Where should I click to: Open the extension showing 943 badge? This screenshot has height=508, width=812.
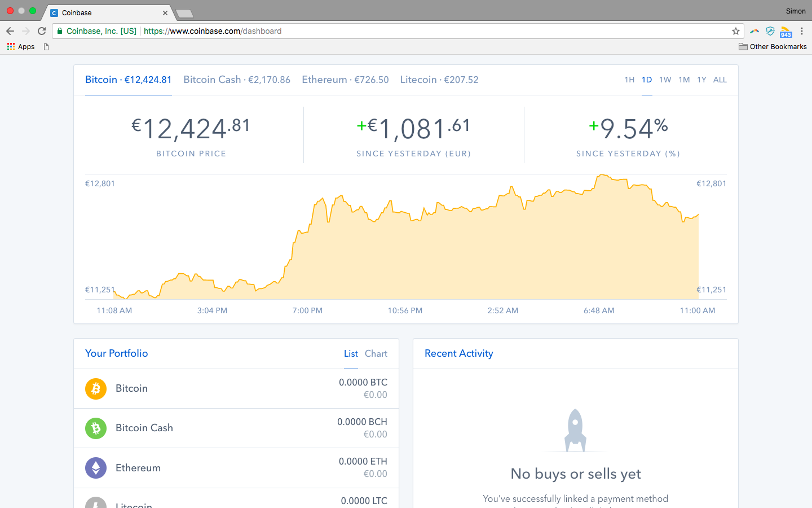point(786,32)
